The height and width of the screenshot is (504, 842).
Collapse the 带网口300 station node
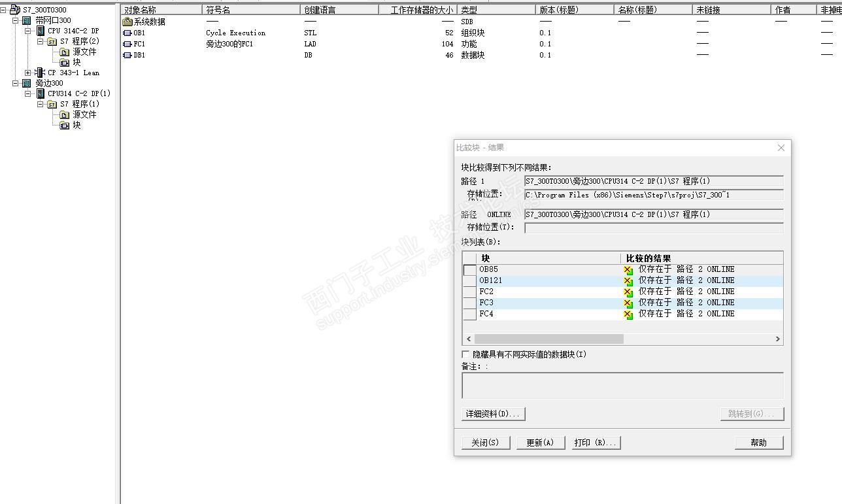pos(16,20)
